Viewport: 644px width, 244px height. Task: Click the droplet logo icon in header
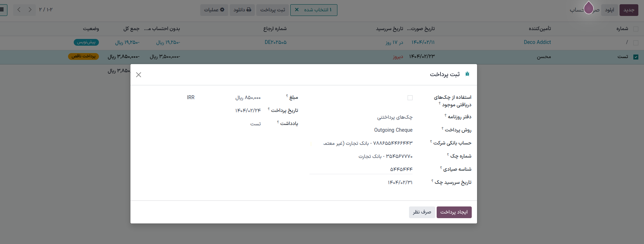(588, 8)
